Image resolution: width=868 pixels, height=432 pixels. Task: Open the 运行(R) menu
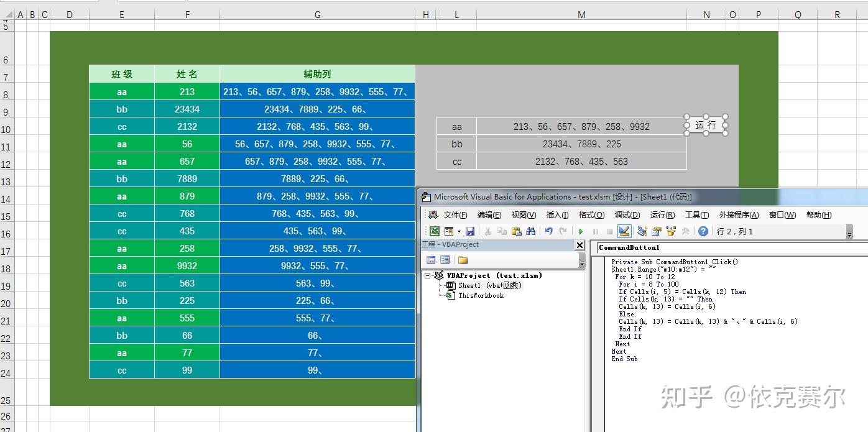tap(662, 215)
